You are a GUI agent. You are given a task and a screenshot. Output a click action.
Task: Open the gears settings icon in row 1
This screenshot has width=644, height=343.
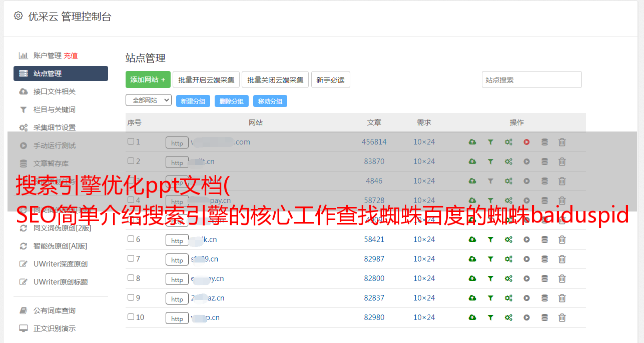(x=508, y=142)
